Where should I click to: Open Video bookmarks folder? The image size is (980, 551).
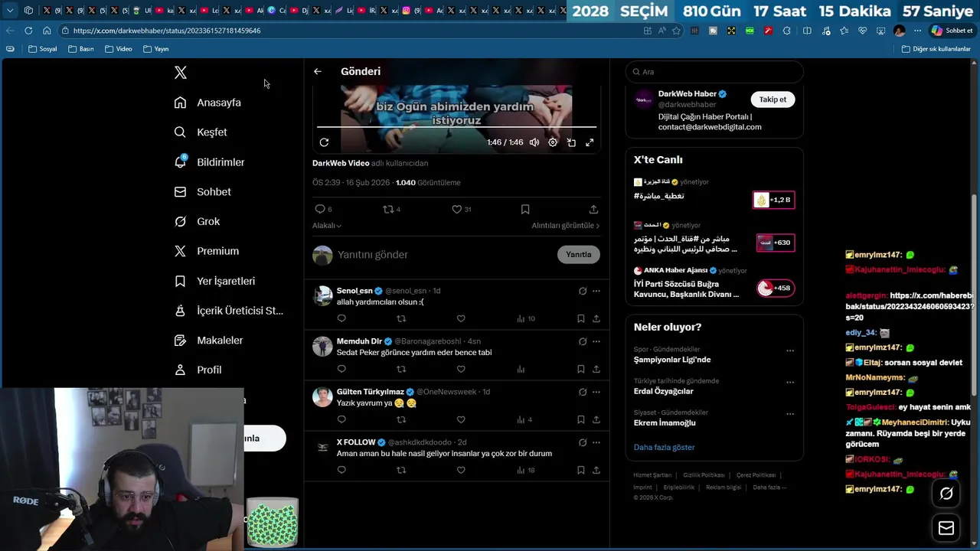(119, 49)
